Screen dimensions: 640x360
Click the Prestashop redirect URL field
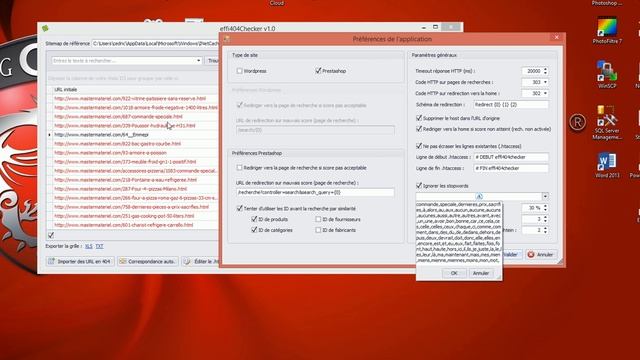315,192
